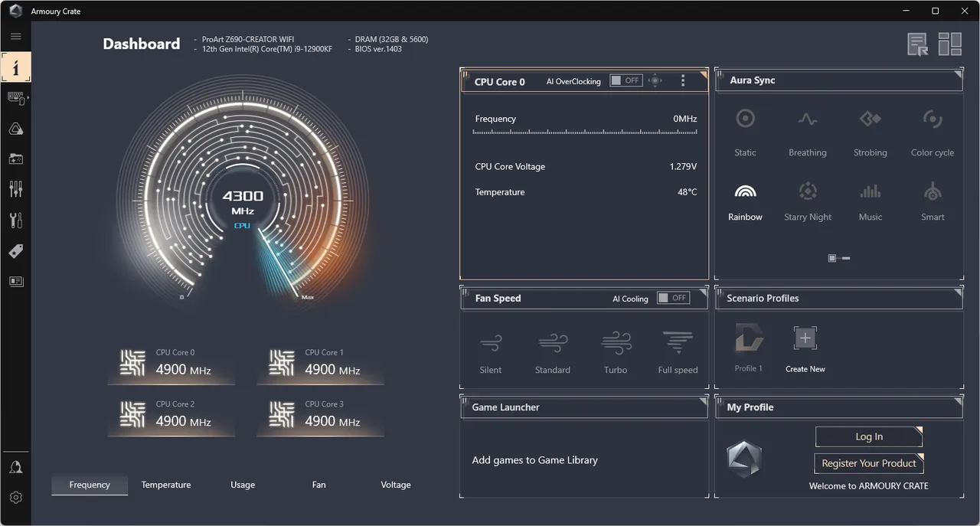Switch to the Temperature tab
Screen dimensions: 980x526
(x=166, y=485)
